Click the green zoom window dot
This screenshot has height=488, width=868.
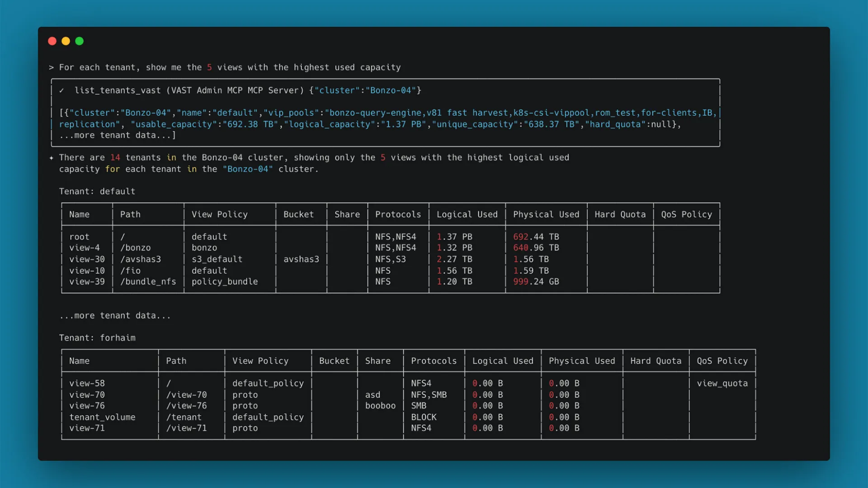[80, 41]
